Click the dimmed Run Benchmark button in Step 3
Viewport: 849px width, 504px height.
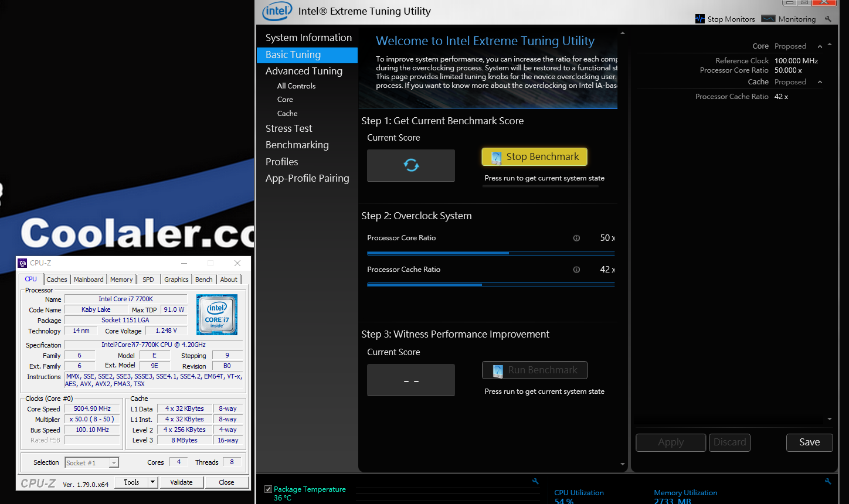pyautogui.click(x=535, y=370)
